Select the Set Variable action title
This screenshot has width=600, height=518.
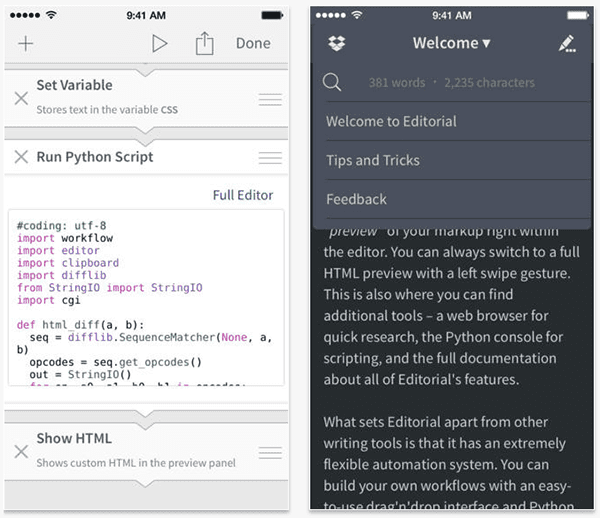coord(75,85)
